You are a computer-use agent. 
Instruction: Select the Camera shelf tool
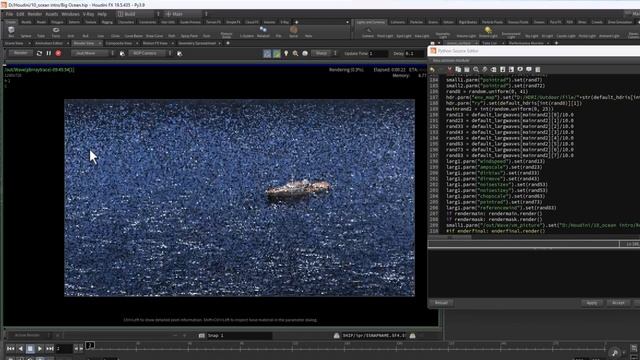click(x=368, y=33)
